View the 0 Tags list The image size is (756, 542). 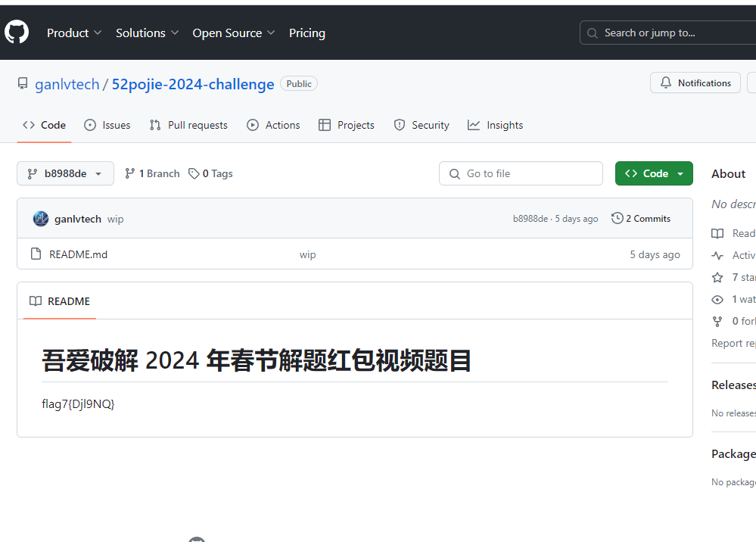pos(210,173)
